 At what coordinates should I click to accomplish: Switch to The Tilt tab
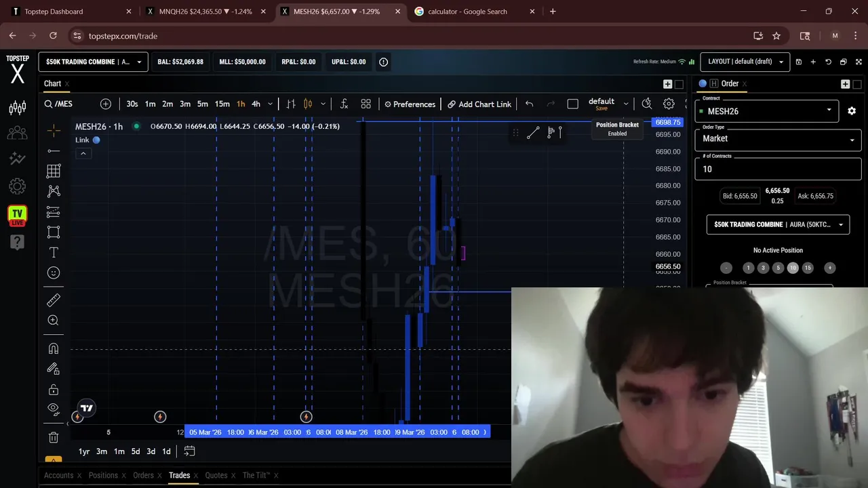click(x=256, y=475)
